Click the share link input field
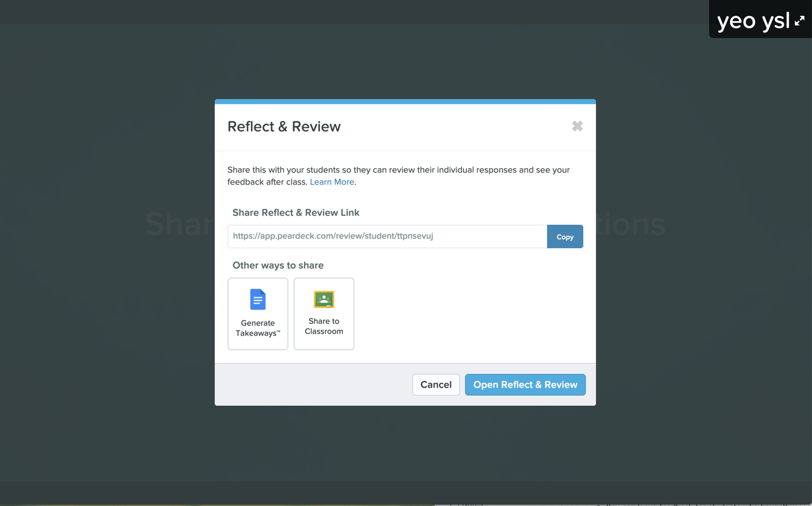Image resolution: width=812 pixels, height=506 pixels. point(387,236)
